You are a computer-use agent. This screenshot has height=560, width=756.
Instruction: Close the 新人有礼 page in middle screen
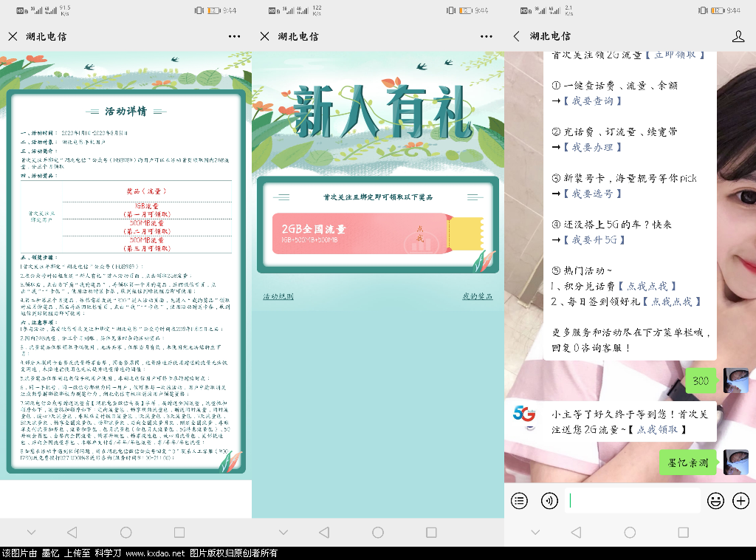(265, 36)
